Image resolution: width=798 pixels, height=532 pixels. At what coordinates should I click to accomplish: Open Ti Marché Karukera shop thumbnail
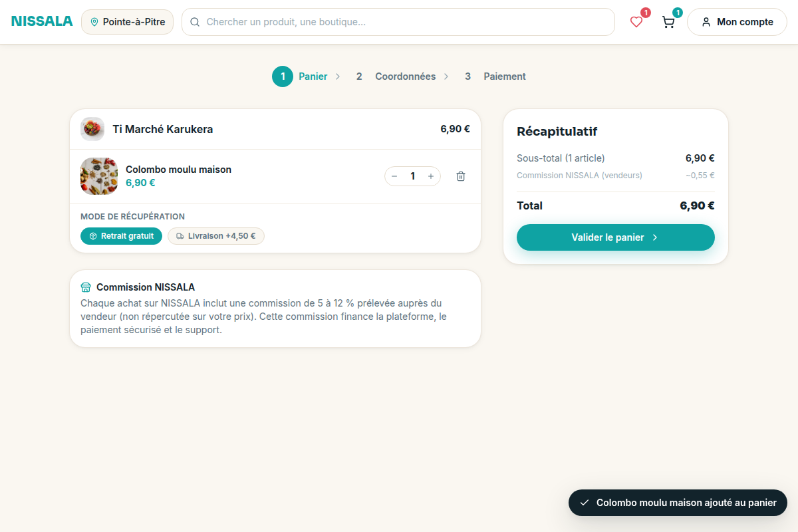(92, 129)
